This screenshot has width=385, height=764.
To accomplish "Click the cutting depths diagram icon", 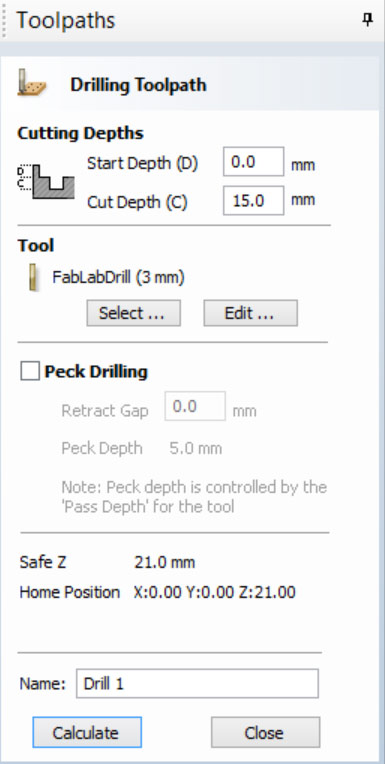I will point(46,182).
